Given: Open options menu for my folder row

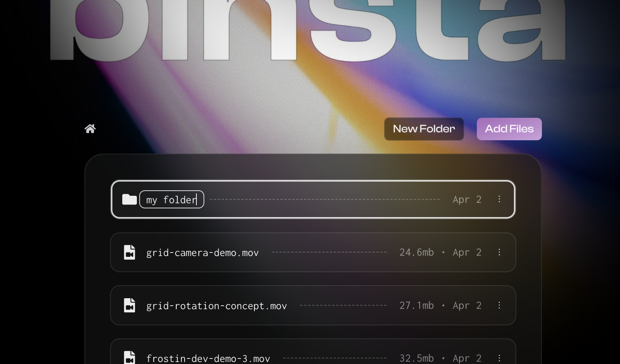Looking at the screenshot, I should tap(499, 199).
